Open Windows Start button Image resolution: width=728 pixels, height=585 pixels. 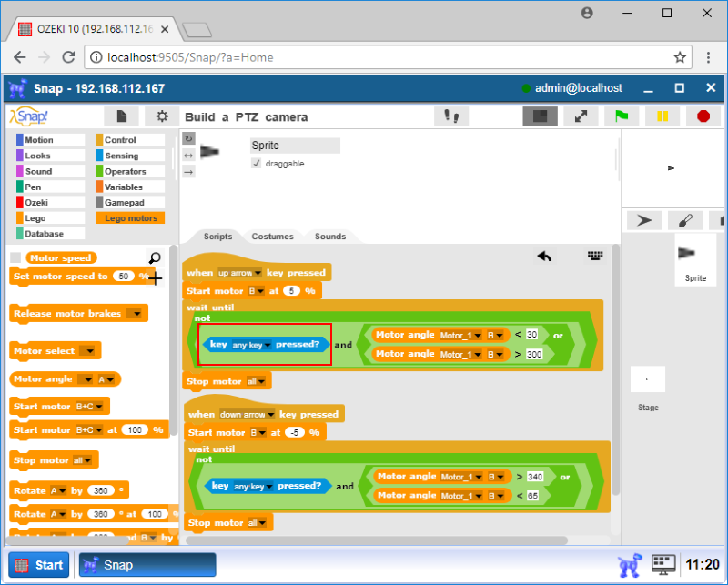tap(39, 565)
